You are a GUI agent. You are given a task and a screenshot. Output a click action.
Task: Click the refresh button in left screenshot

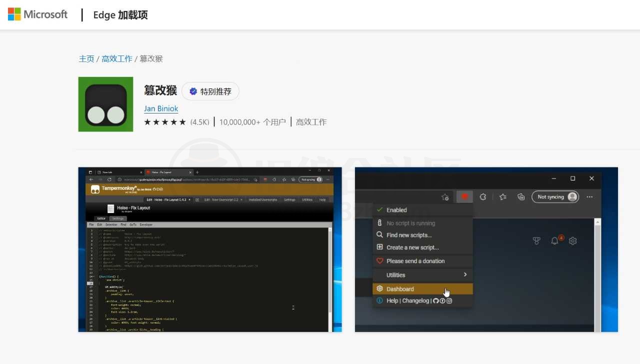coord(109,179)
